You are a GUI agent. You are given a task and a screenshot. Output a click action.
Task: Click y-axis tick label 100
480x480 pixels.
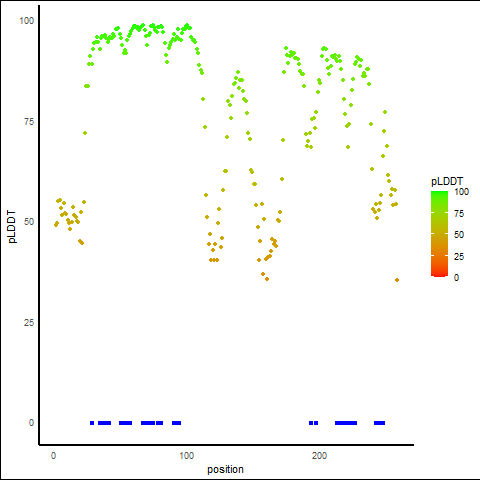click(x=26, y=21)
